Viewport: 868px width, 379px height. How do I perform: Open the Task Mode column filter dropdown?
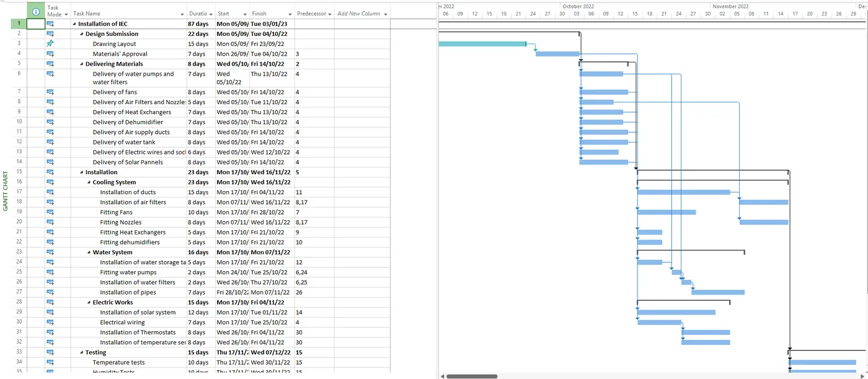(x=66, y=14)
